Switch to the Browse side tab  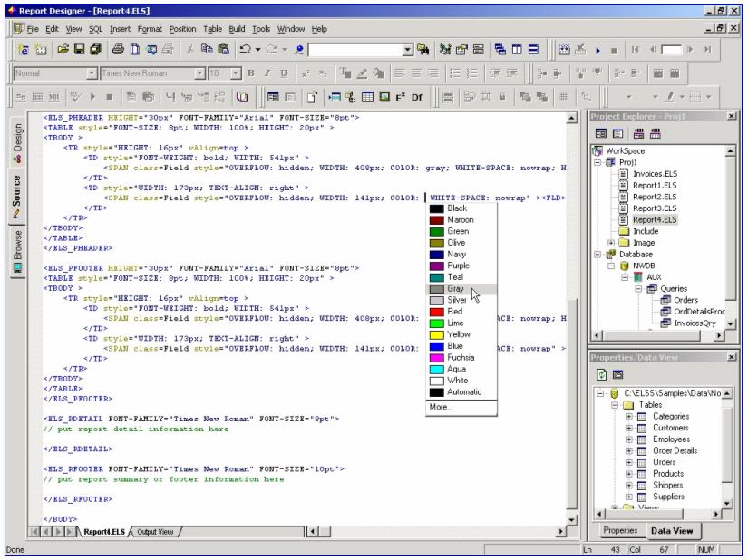tap(17, 251)
